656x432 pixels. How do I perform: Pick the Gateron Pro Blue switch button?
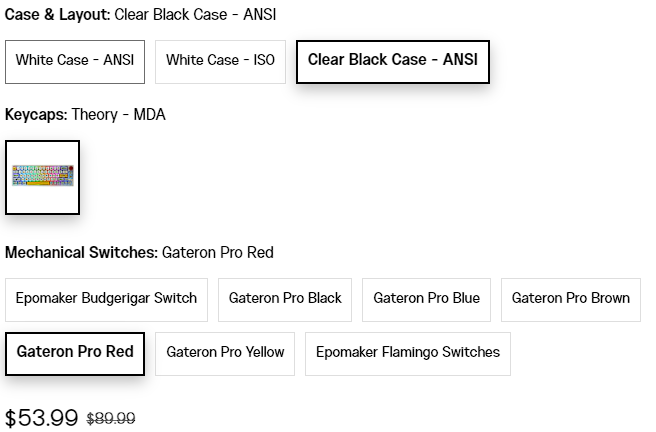[x=426, y=299]
